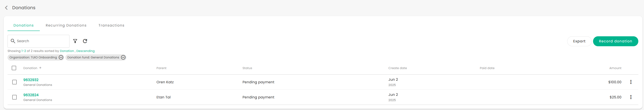The image size is (644, 110).
Task: Toggle sort direction on Donation column arrow
Action: click(40, 68)
